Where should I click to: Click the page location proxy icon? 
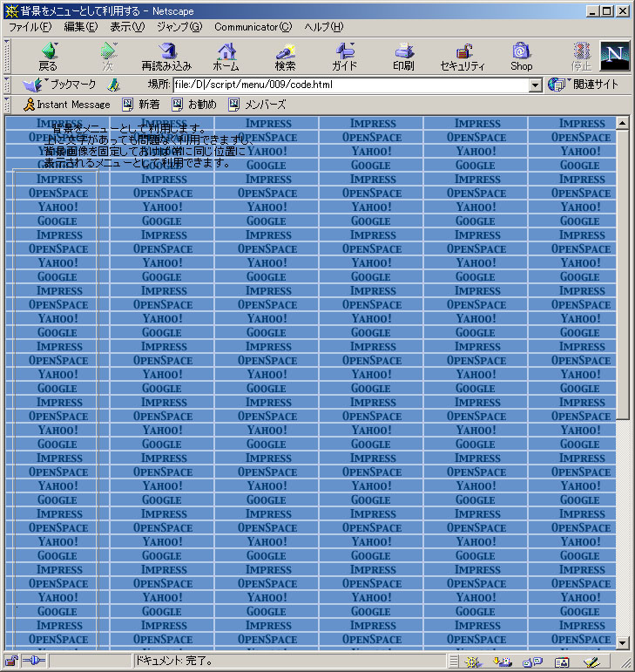tap(113, 85)
